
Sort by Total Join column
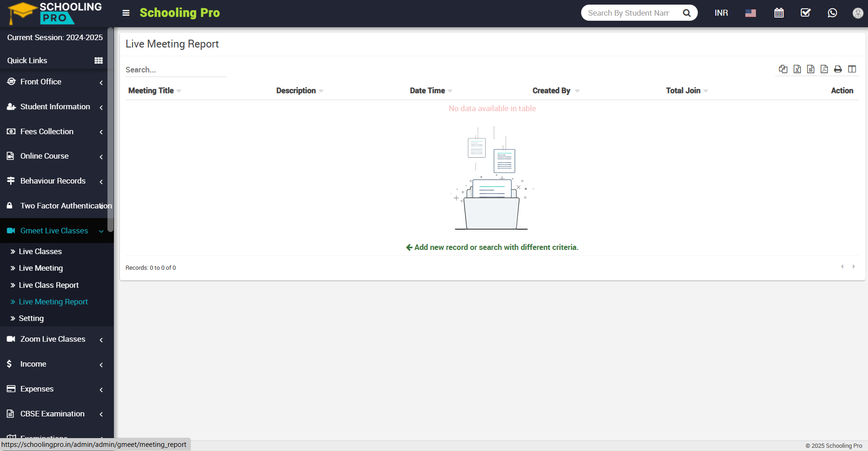click(687, 90)
